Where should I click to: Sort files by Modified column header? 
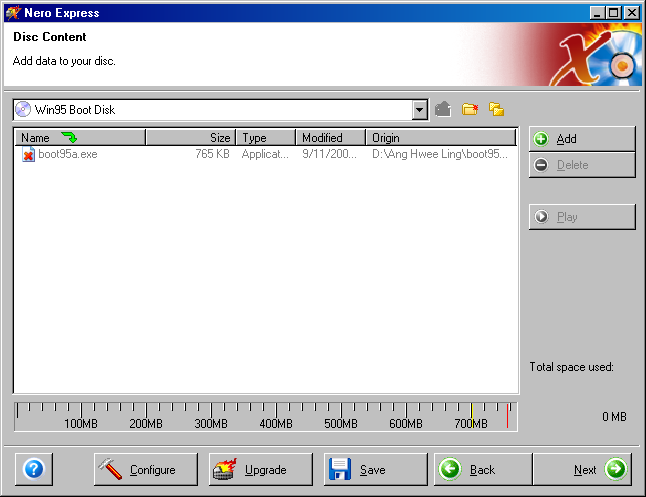[x=330, y=137]
